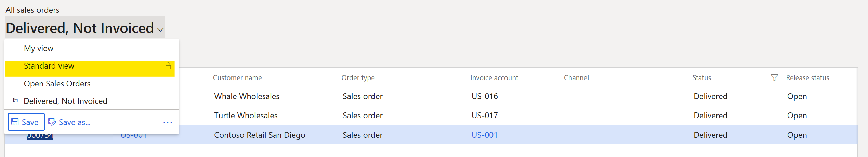Click the Order type column header
Image resolution: width=868 pixels, height=157 pixels.
[x=358, y=78]
